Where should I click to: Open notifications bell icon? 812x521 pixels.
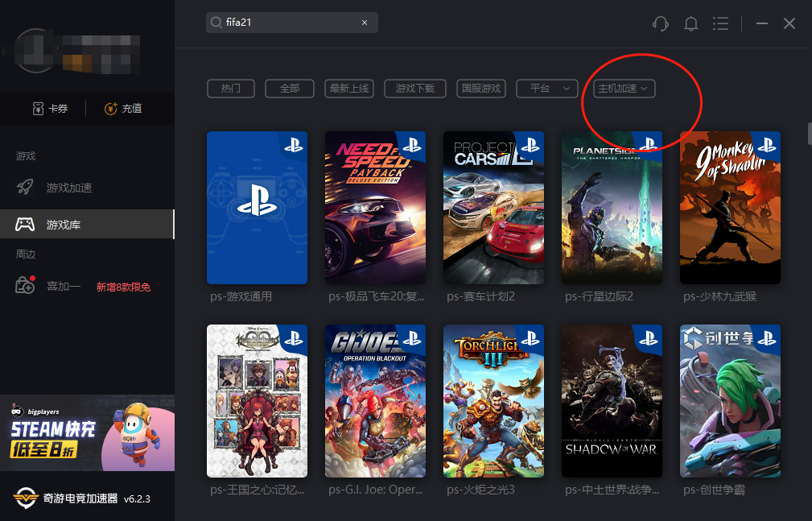click(x=690, y=23)
